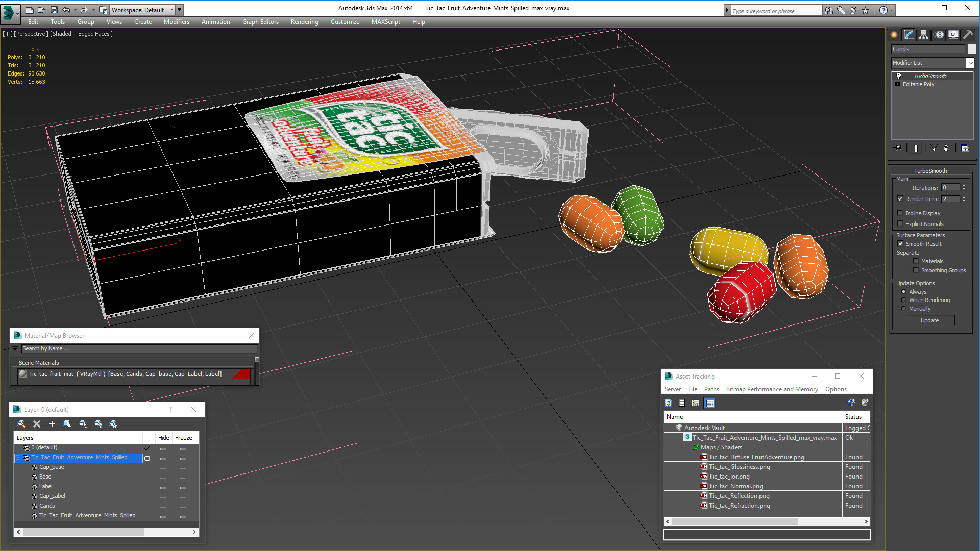Image resolution: width=980 pixels, height=551 pixels.
Task: Toggle the Render Iters checkbox
Action: (900, 199)
